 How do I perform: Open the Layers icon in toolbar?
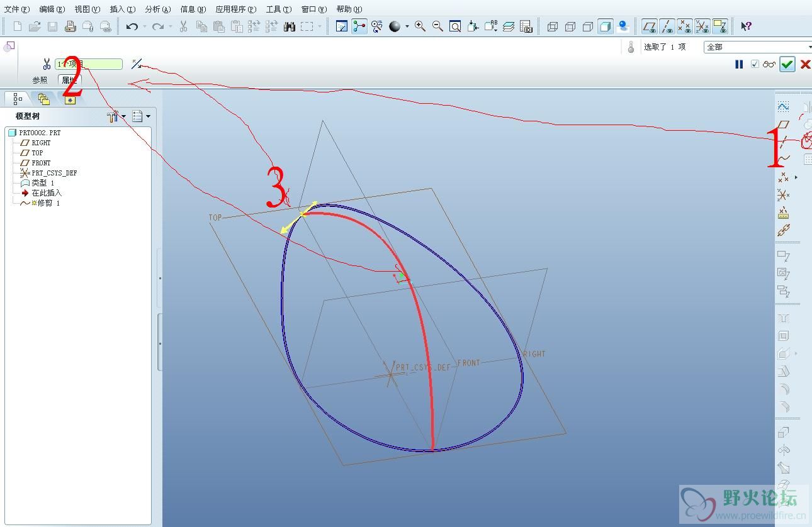509,26
